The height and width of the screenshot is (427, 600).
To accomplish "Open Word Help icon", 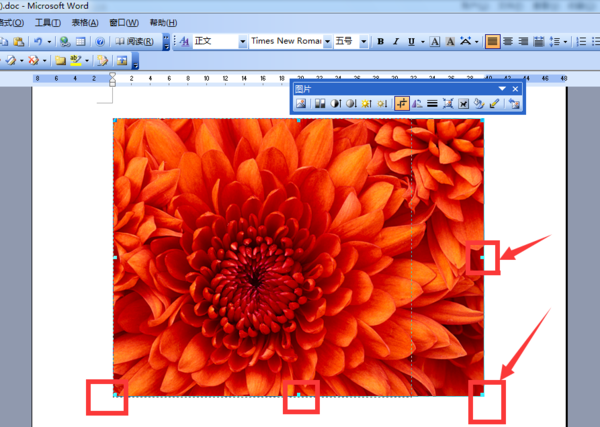I will [x=100, y=41].
